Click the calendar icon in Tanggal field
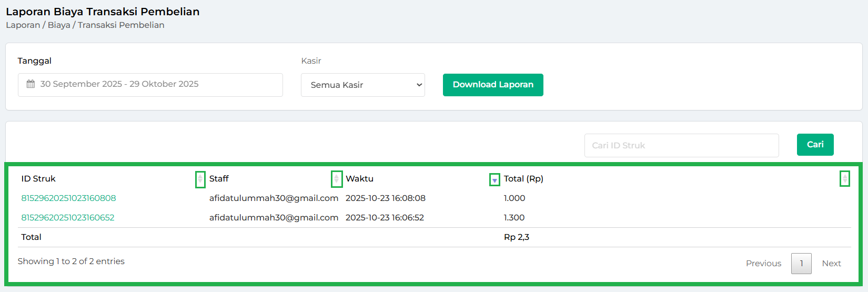The width and height of the screenshot is (868, 292). point(31,84)
